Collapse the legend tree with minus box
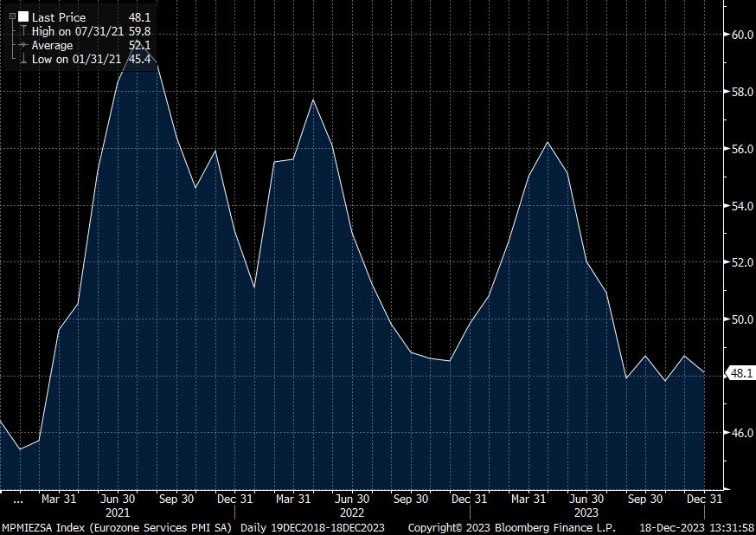 (x=10, y=16)
